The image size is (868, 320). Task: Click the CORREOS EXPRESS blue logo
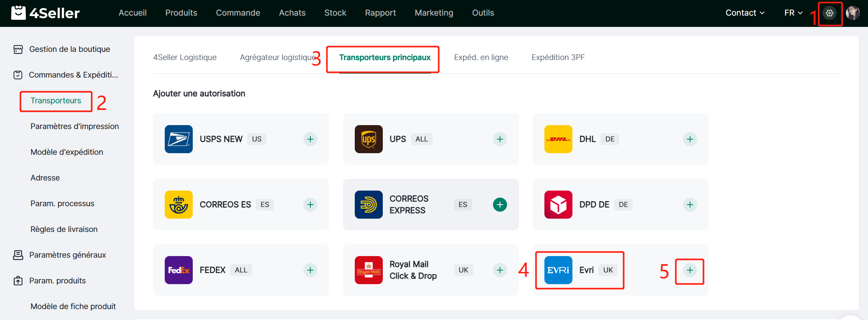coord(369,205)
